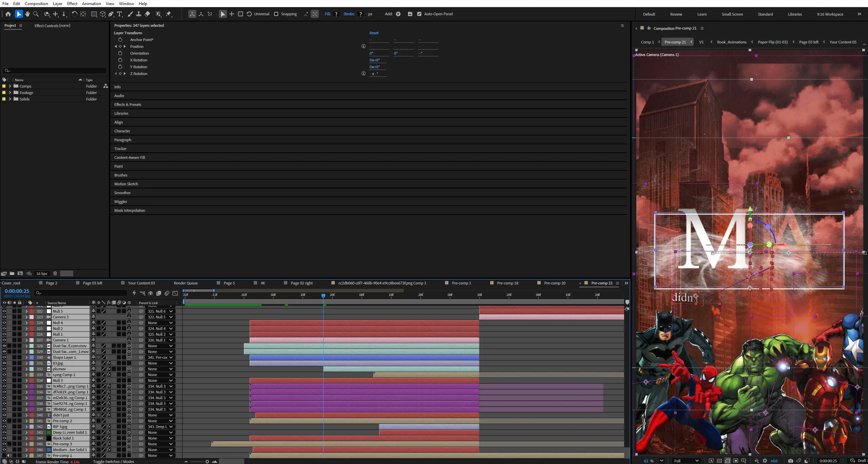
Task: Expand the Null 5 layer properties
Action: coord(26,311)
